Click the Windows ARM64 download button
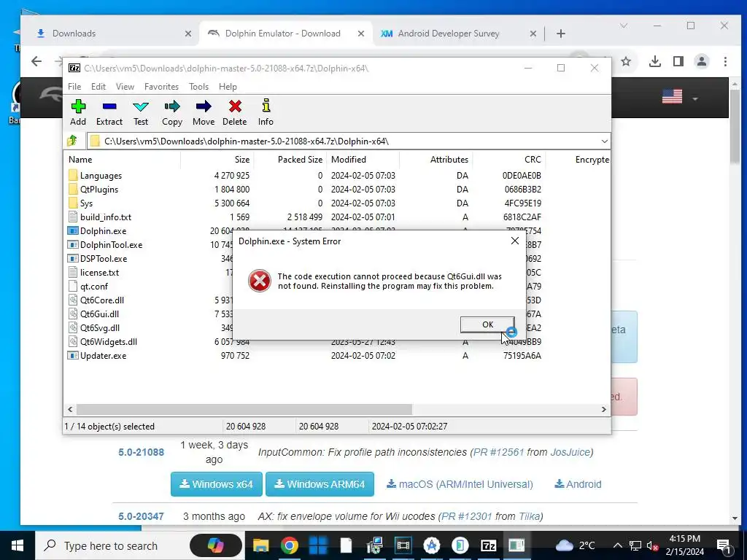This screenshot has height=560, width=747. click(320, 484)
